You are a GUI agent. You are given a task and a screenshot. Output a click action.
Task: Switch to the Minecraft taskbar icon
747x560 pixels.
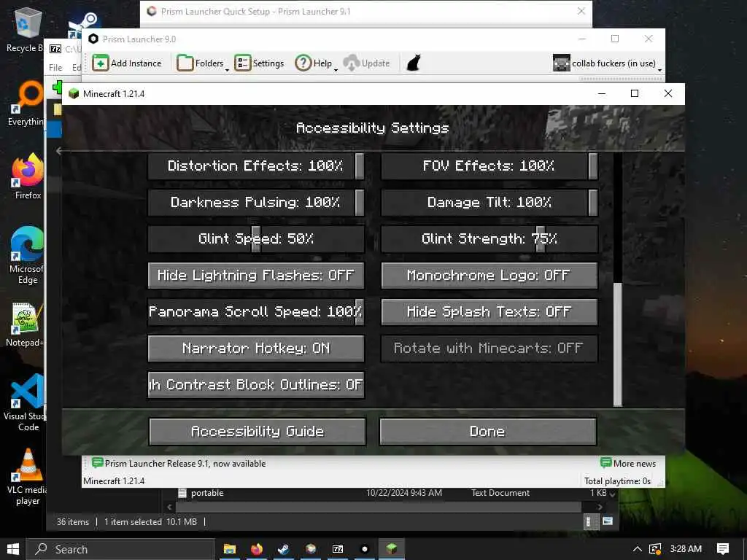pos(392,549)
